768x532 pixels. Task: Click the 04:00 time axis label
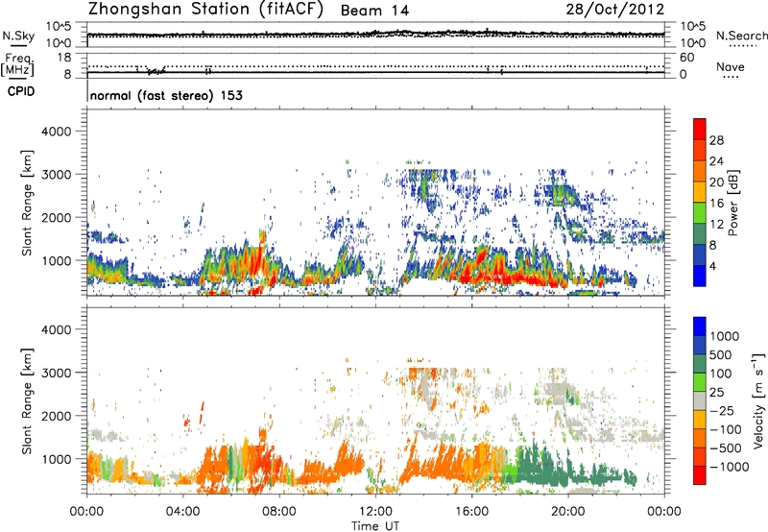coord(183,512)
